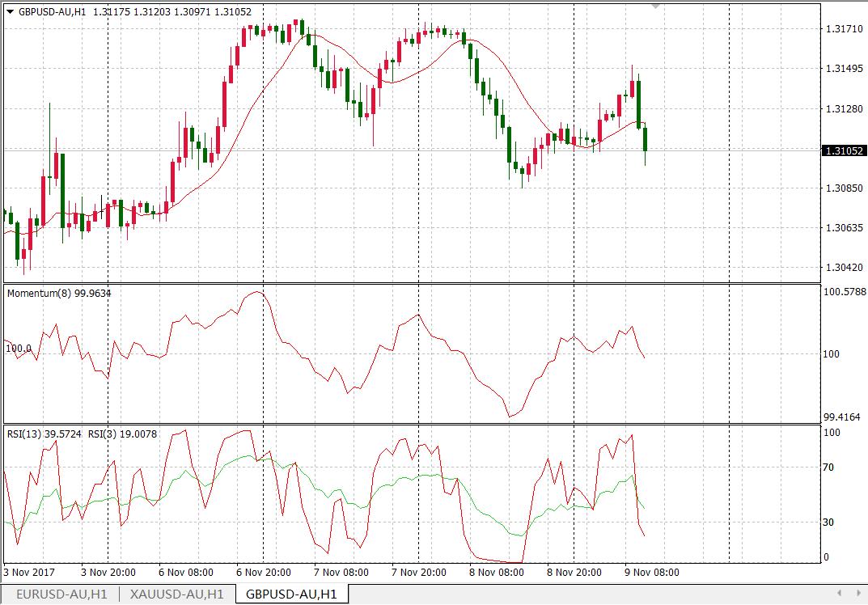868x605 pixels.
Task: Click the 100.0 level label in Momentum panel
Action: tap(19, 348)
